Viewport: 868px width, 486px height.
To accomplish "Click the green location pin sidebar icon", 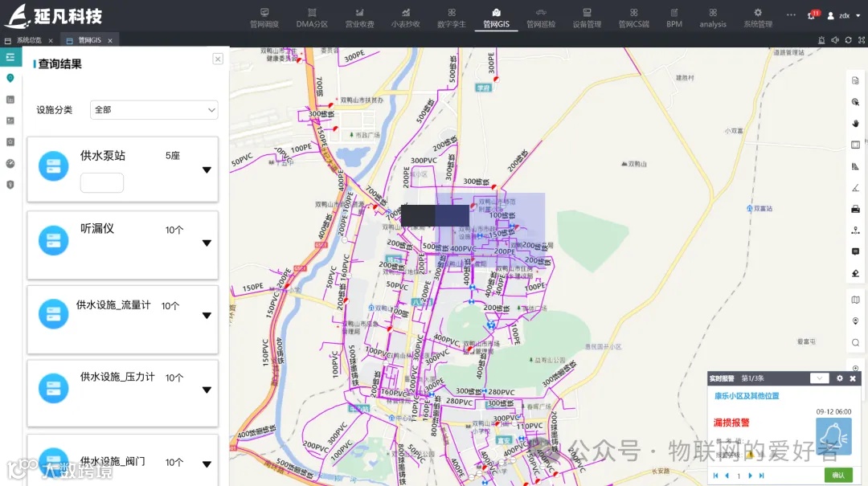I will 10,78.
